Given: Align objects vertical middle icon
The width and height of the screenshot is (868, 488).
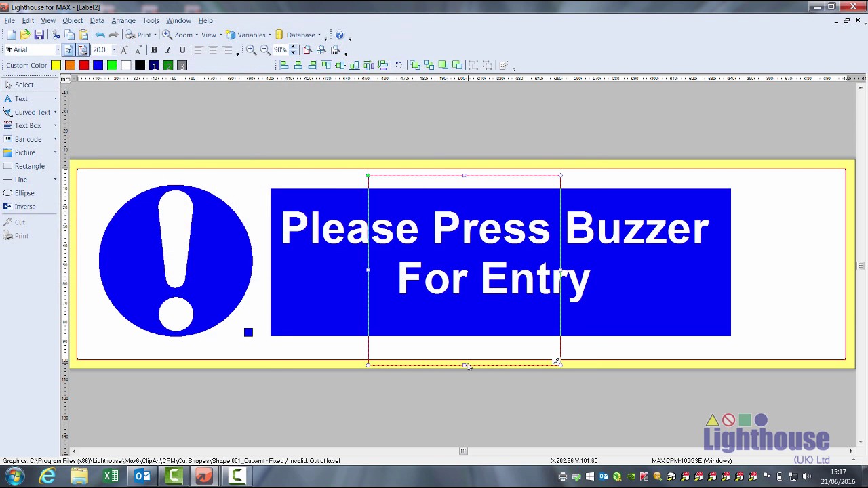Looking at the screenshot, I should [x=340, y=65].
